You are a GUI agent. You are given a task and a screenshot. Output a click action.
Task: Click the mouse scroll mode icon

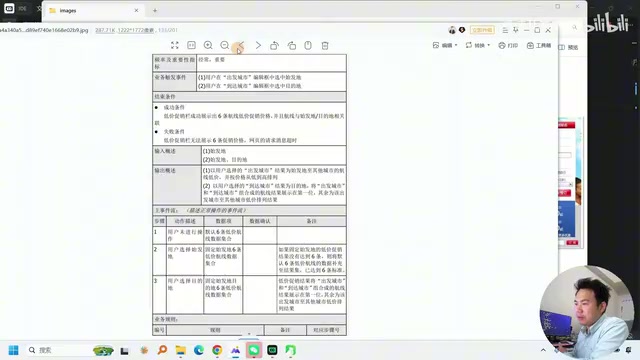point(308,45)
